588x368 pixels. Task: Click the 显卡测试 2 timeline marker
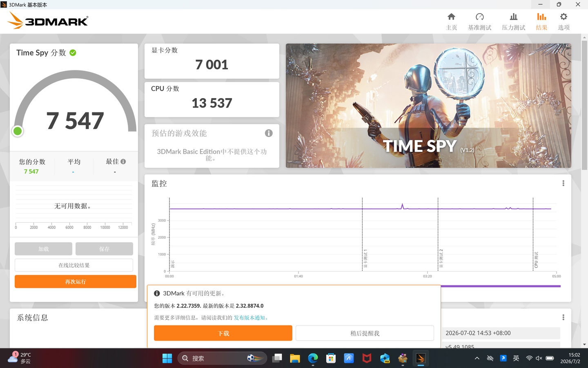pos(441,258)
